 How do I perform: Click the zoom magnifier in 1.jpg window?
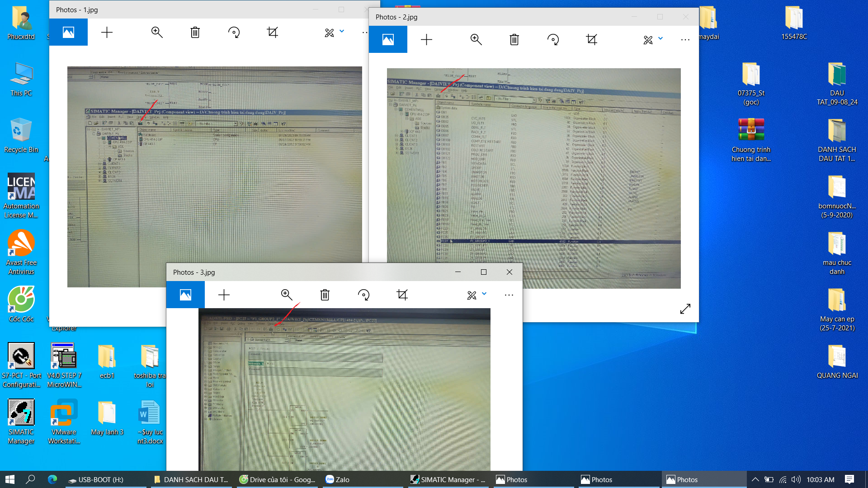tap(157, 33)
